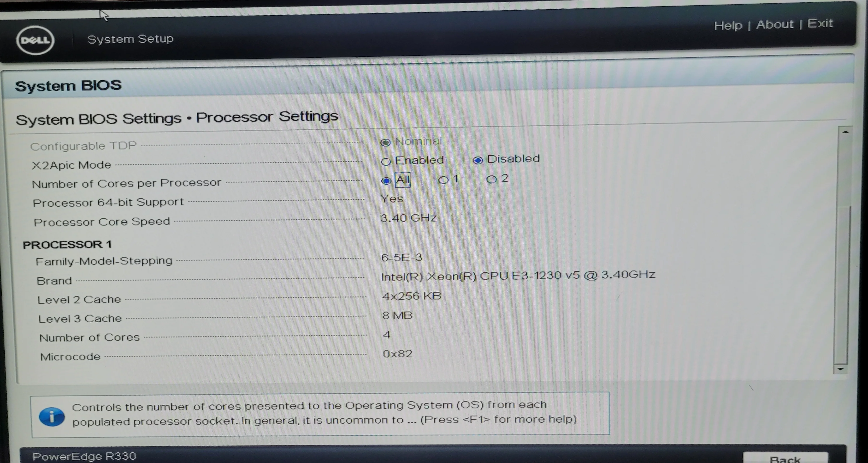Screen dimensions: 868x463
Task: Select Disabled for X2Apic Mode
Action: pyautogui.click(x=478, y=160)
